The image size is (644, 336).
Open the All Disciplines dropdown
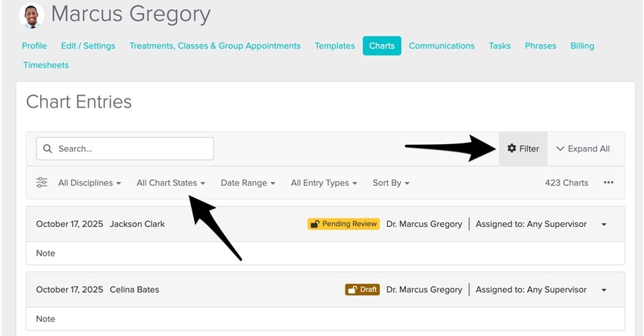tap(89, 183)
